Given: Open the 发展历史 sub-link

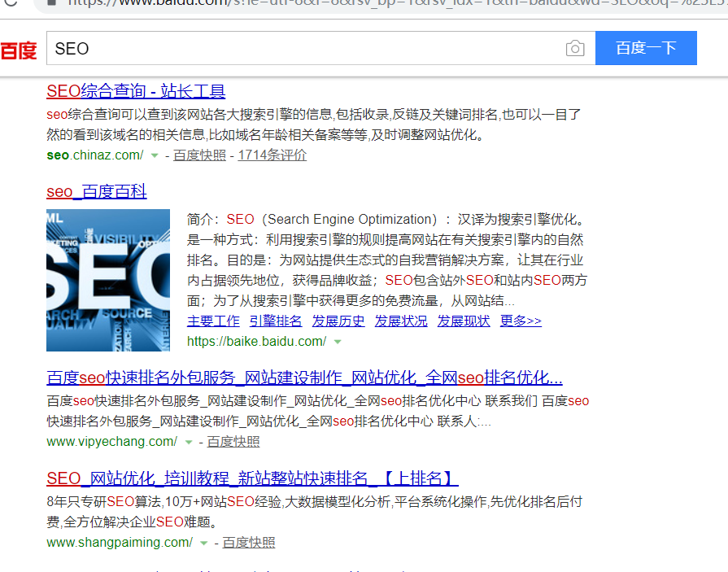Looking at the screenshot, I should (338, 321).
